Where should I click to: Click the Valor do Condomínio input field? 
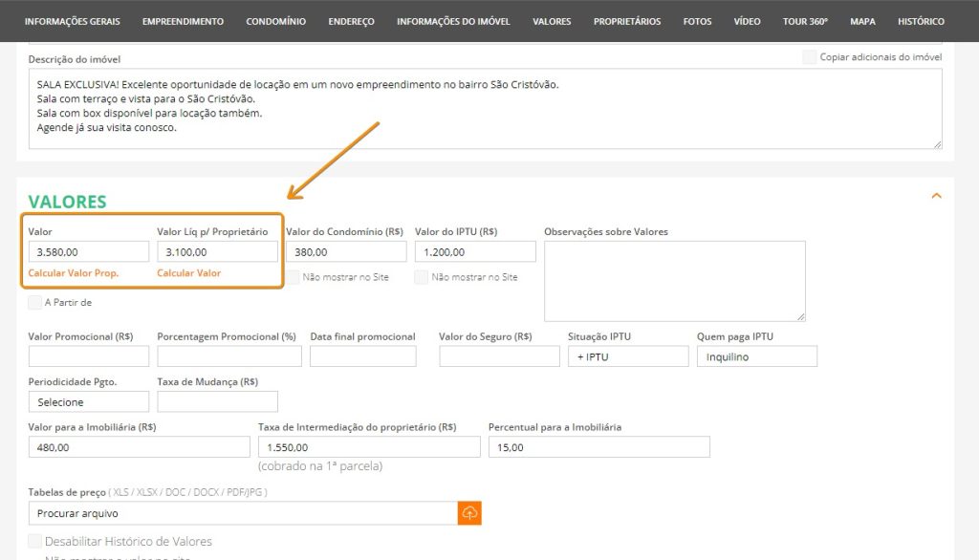coord(346,252)
